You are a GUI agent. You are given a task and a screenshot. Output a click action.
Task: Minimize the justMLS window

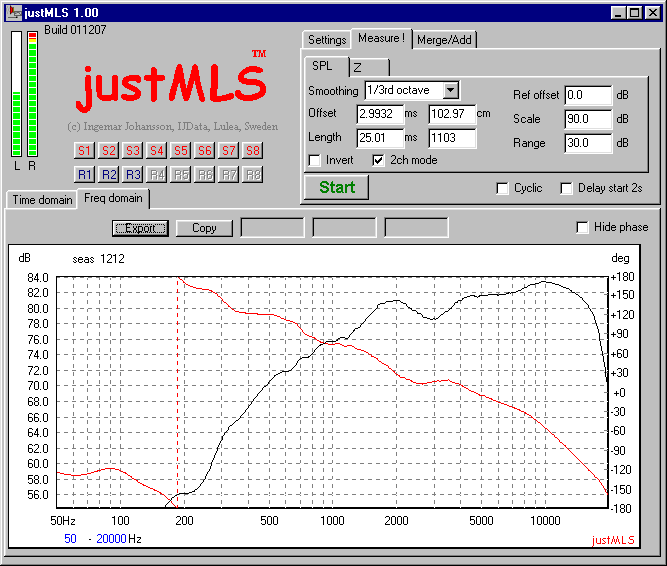click(x=619, y=13)
